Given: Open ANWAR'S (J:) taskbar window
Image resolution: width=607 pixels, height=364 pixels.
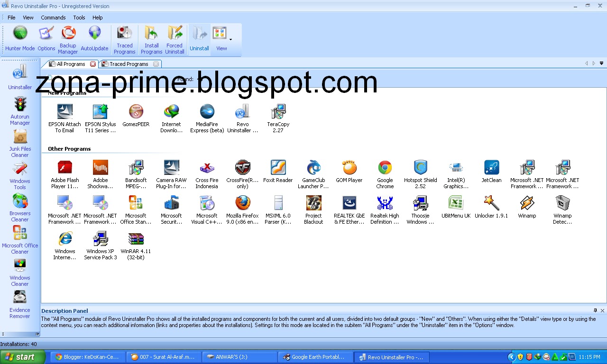Looking at the screenshot, I should tap(240, 357).
